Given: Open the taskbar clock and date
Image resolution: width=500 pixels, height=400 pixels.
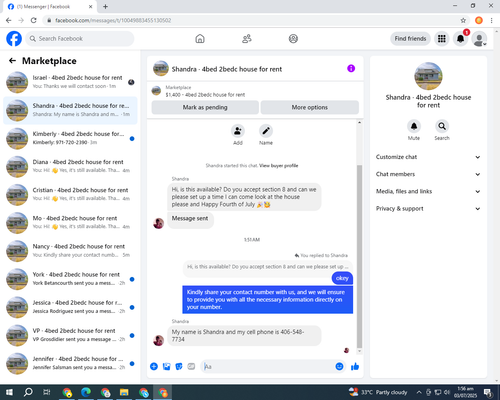Looking at the screenshot, I should pos(465,392).
